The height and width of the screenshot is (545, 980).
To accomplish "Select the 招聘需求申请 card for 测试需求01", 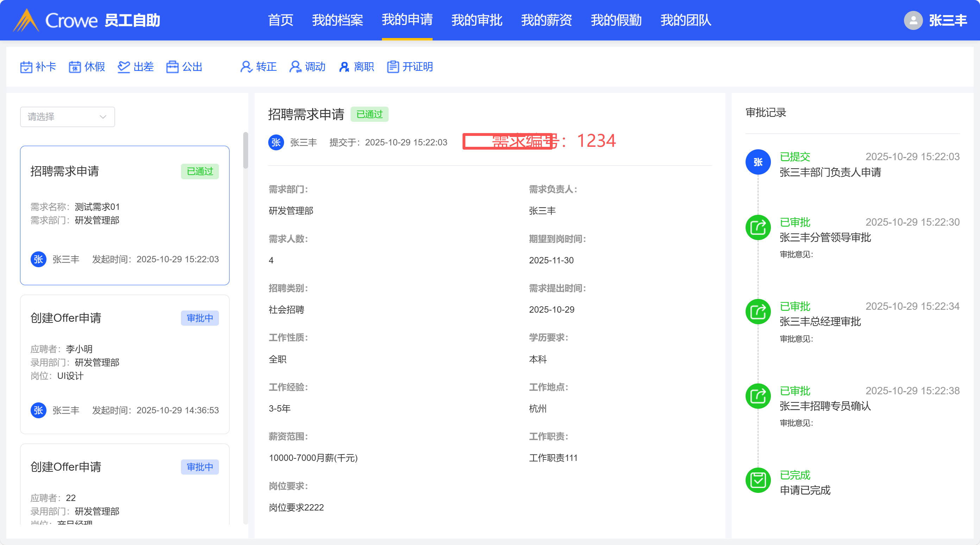I will 124,215.
